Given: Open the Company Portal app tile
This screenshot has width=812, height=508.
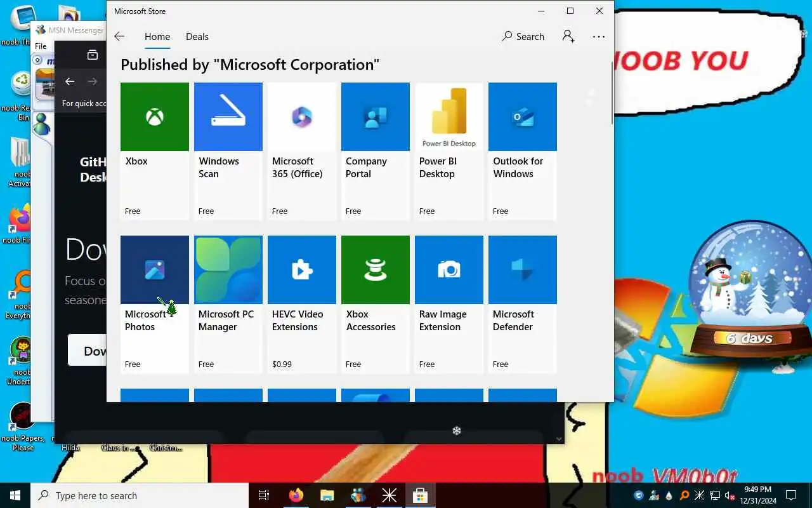Looking at the screenshot, I should (376, 151).
